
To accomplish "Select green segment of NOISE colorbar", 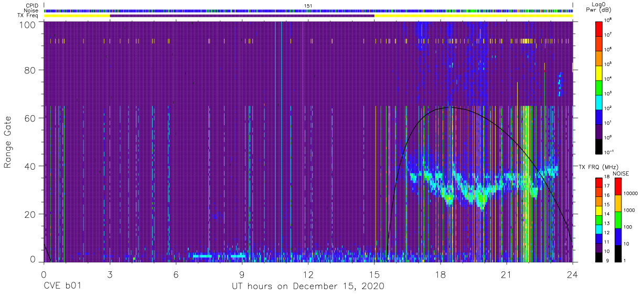I will (617, 220).
